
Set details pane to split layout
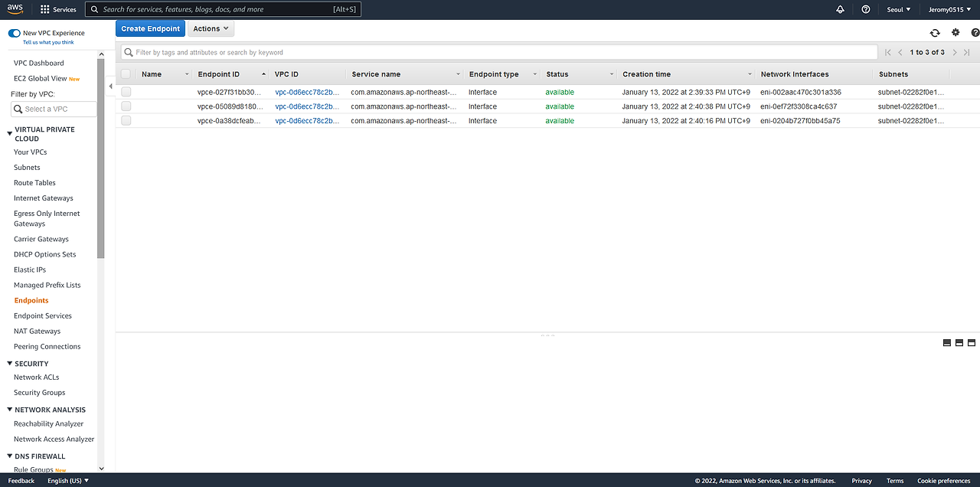tap(959, 343)
